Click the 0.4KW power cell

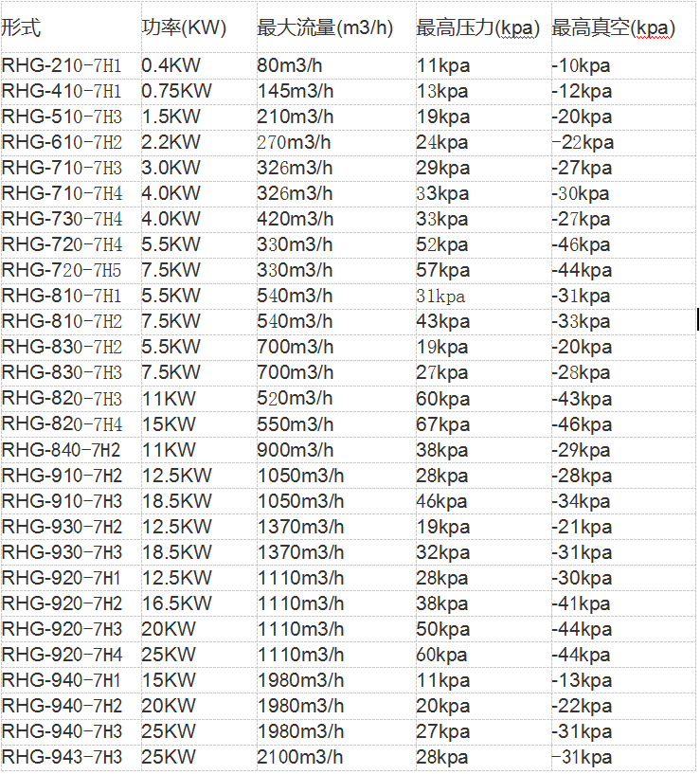tap(171, 65)
